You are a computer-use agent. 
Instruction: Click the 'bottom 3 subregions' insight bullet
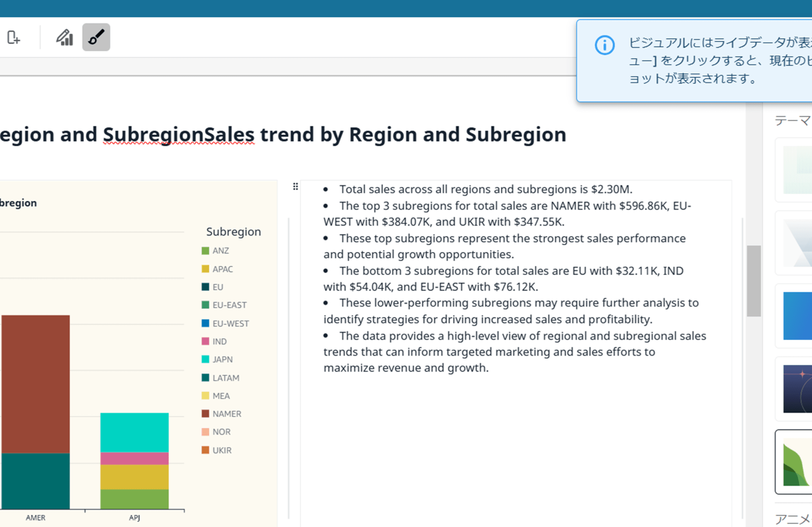tap(503, 279)
